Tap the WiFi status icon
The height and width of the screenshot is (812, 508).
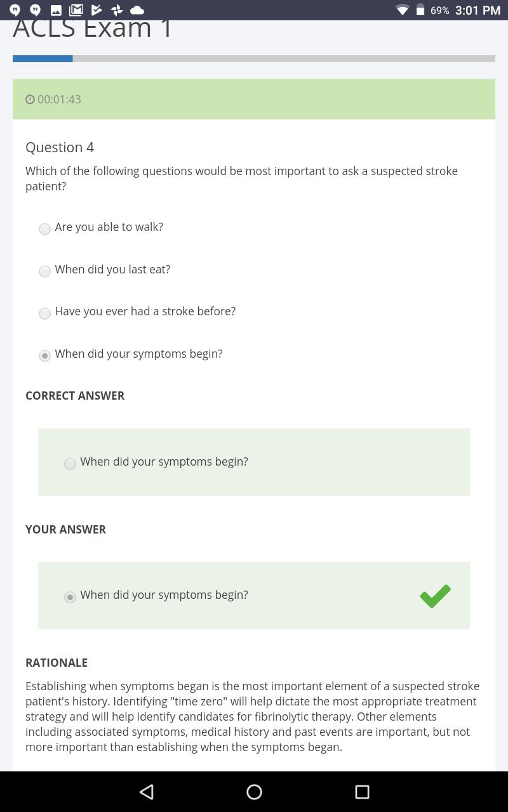point(402,10)
